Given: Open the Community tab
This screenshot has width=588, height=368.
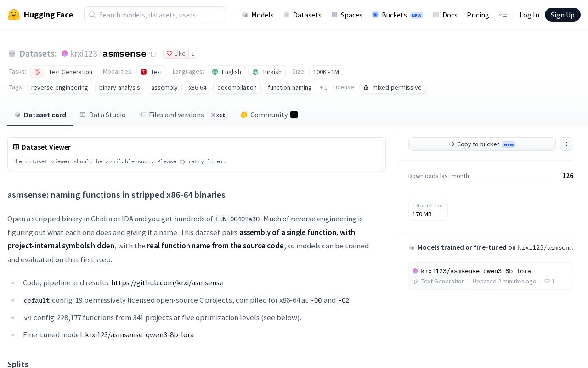Looking at the screenshot, I should (x=269, y=115).
